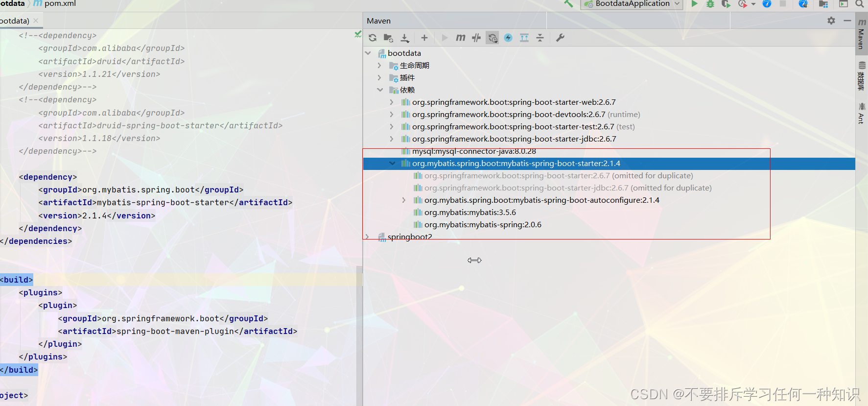Select omitted spring-boot-starter:2.6.7 entry
The width and height of the screenshot is (868, 406).
coord(559,175)
